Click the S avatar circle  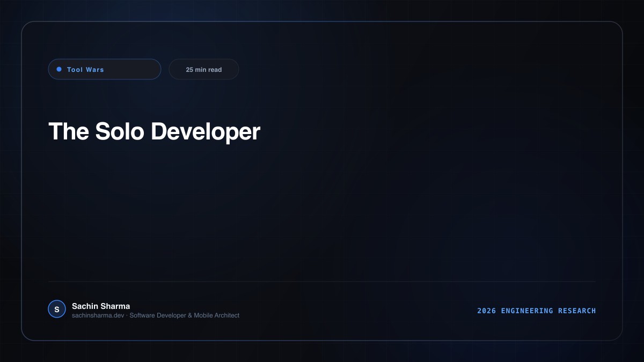57,309
